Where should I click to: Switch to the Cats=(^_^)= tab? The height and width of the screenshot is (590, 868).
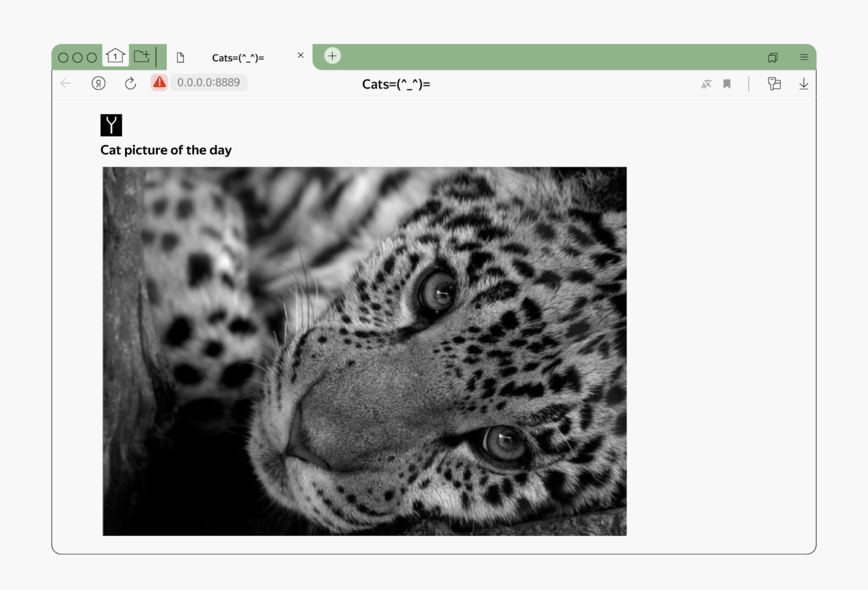click(x=238, y=58)
